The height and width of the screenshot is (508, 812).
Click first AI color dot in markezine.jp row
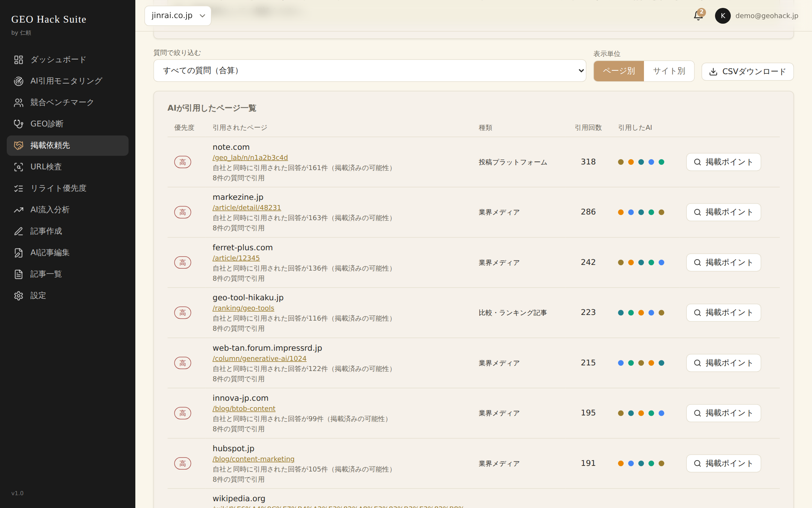(x=621, y=212)
